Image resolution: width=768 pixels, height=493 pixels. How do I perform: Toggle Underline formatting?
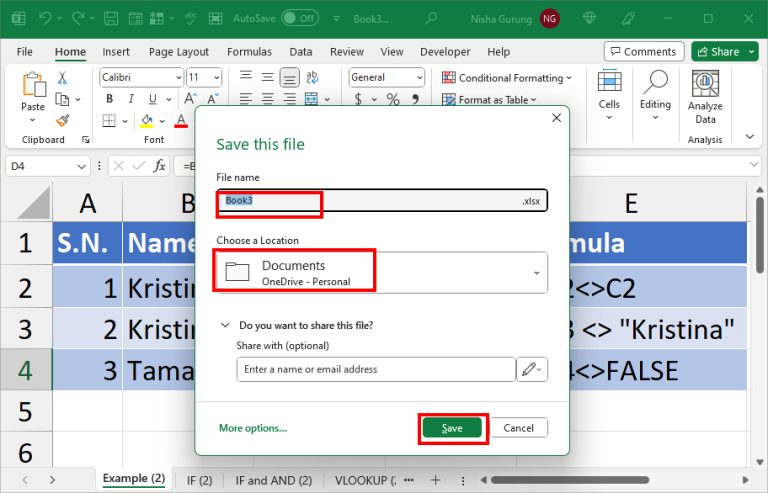click(x=153, y=99)
